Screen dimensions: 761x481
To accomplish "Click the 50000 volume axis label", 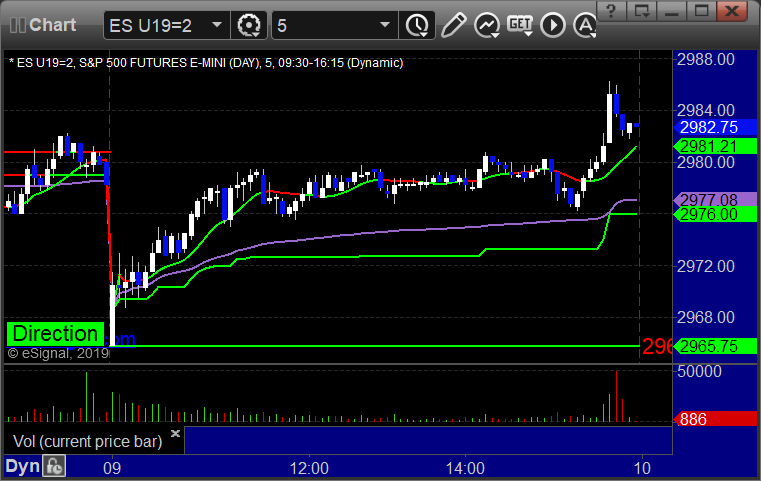I will [x=699, y=371].
